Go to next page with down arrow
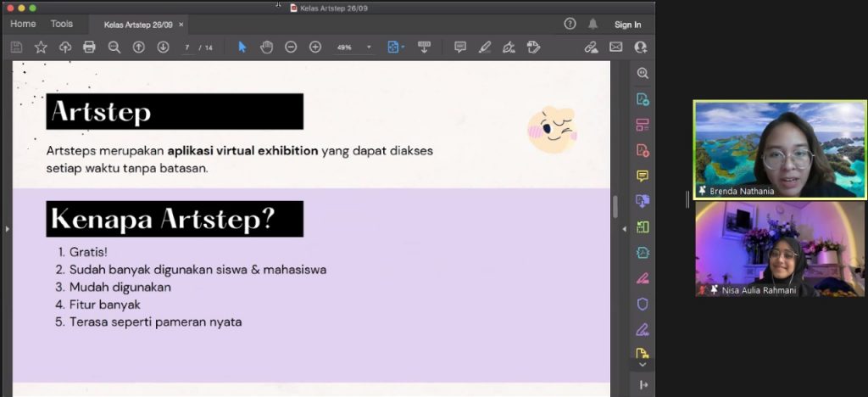 [x=163, y=47]
